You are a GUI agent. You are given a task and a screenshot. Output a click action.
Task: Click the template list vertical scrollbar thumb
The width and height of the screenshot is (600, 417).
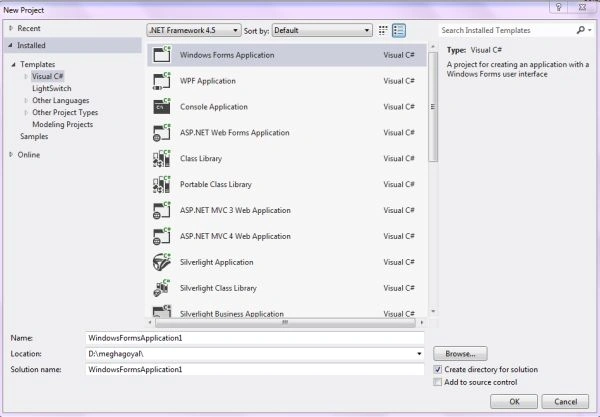433,107
